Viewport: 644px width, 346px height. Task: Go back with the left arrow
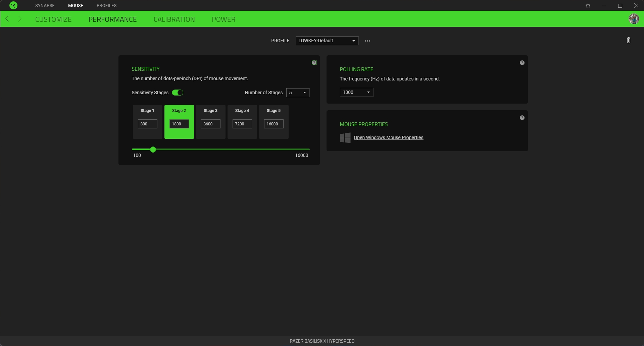click(7, 19)
